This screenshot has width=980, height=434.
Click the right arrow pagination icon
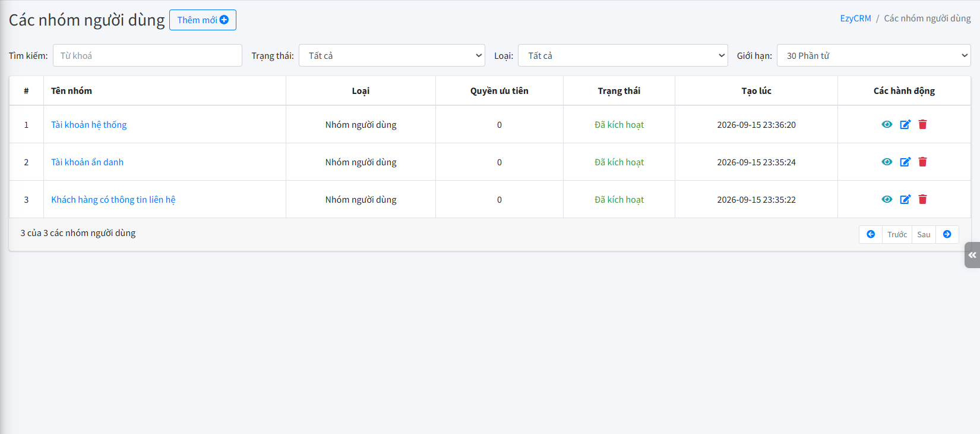[947, 234]
